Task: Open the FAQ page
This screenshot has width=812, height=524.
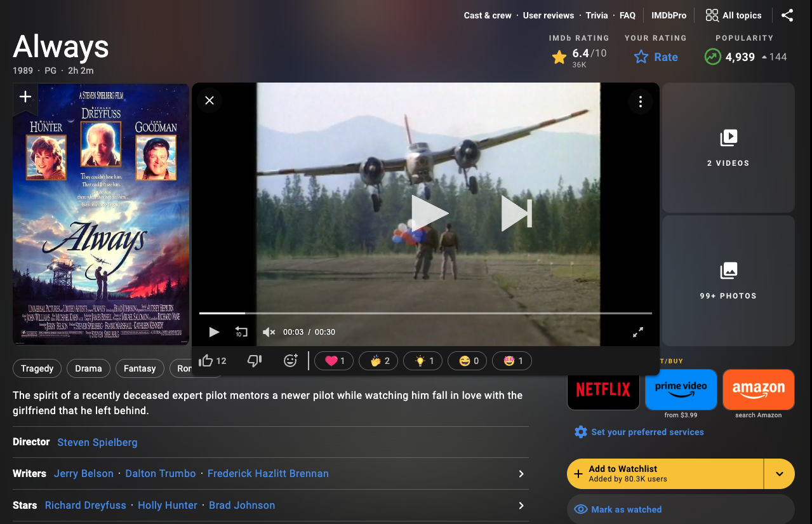Action: (x=627, y=15)
